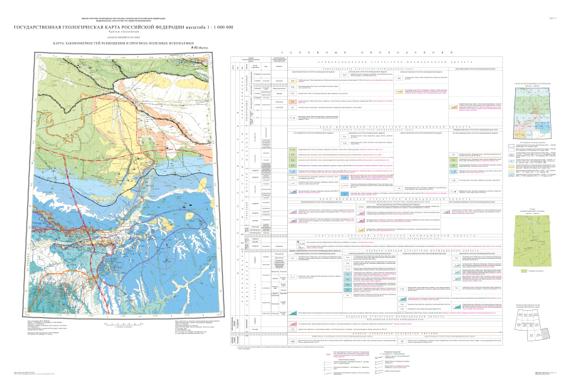Select the 'Третье поколение' subtitle text
The image size is (570, 392).
click(x=133, y=33)
